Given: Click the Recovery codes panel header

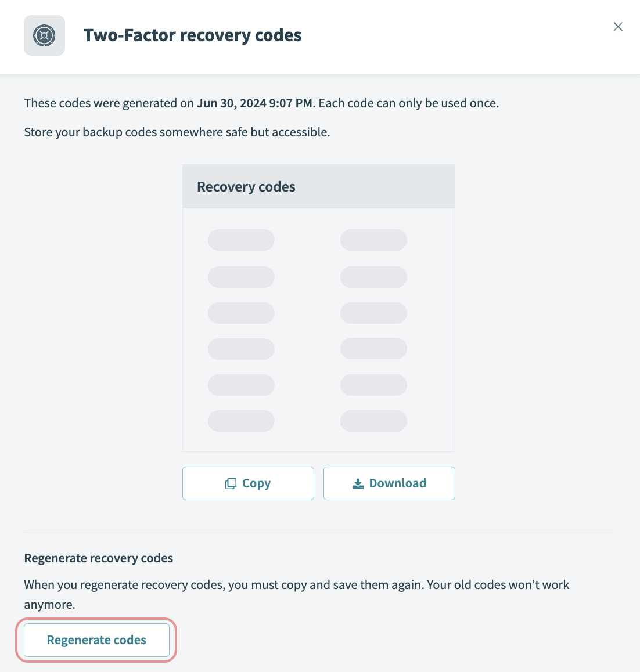Looking at the screenshot, I should click(x=246, y=186).
